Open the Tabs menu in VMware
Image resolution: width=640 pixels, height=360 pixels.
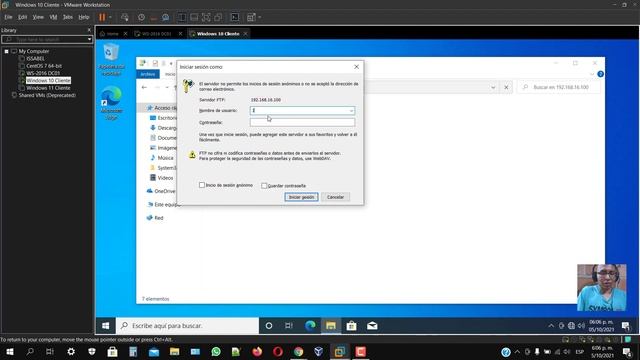pos(68,17)
